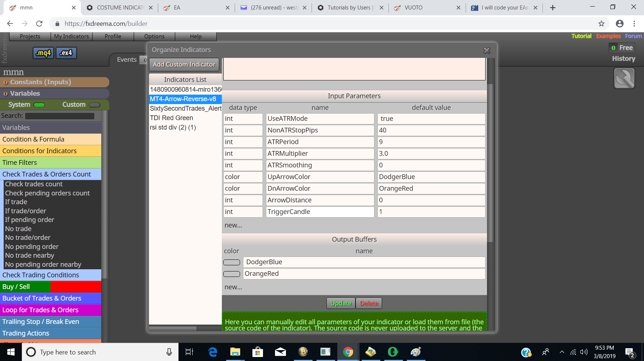Open the network status tray icon
Viewport: 644px width, 361px height.
[573, 352]
